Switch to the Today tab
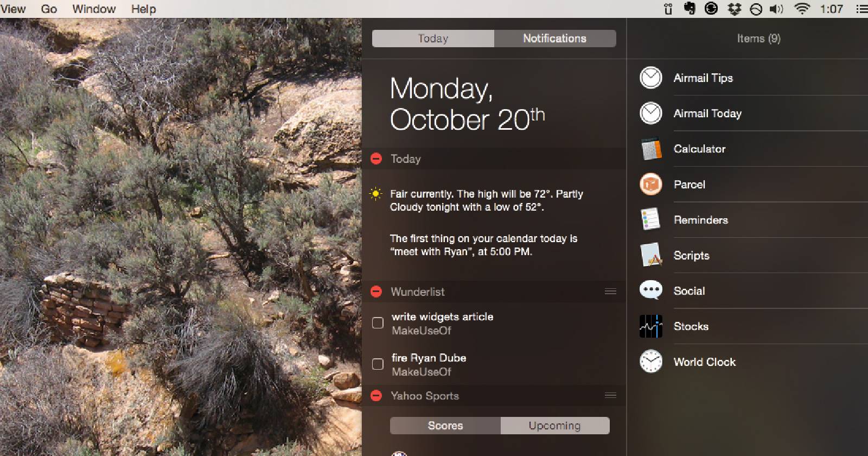This screenshot has width=868, height=456. pos(433,39)
